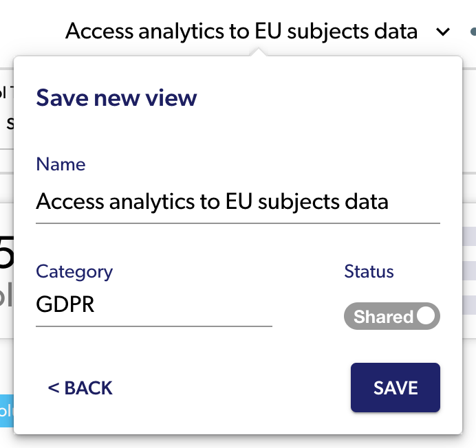Toggle the Shared status switch
The height and width of the screenshot is (448, 476).
[x=391, y=316]
